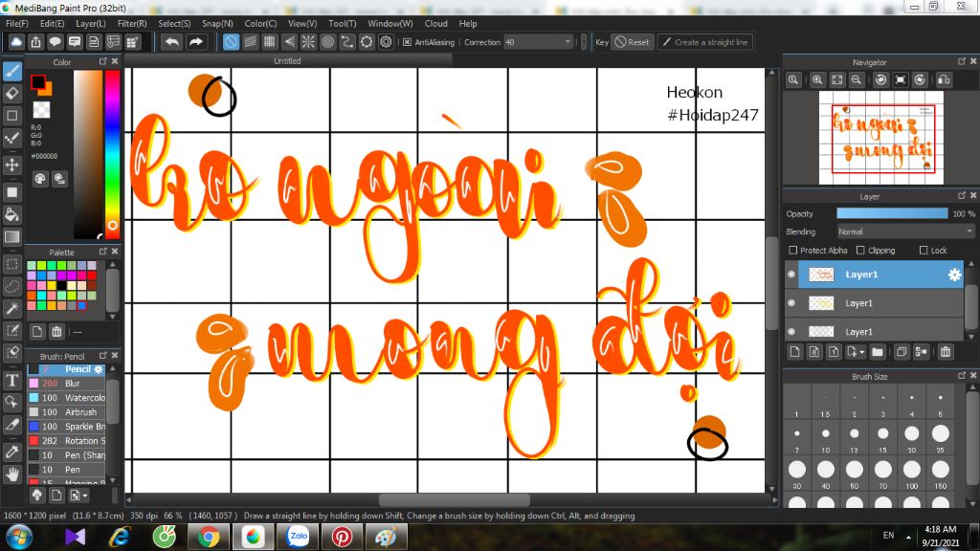Select the Text tool
Screen dimensions: 980x551
point(11,380)
